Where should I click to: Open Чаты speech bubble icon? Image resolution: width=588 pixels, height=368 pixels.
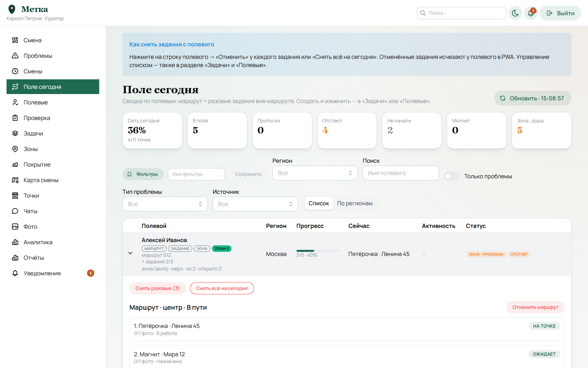pyautogui.click(x=15, y=211)
